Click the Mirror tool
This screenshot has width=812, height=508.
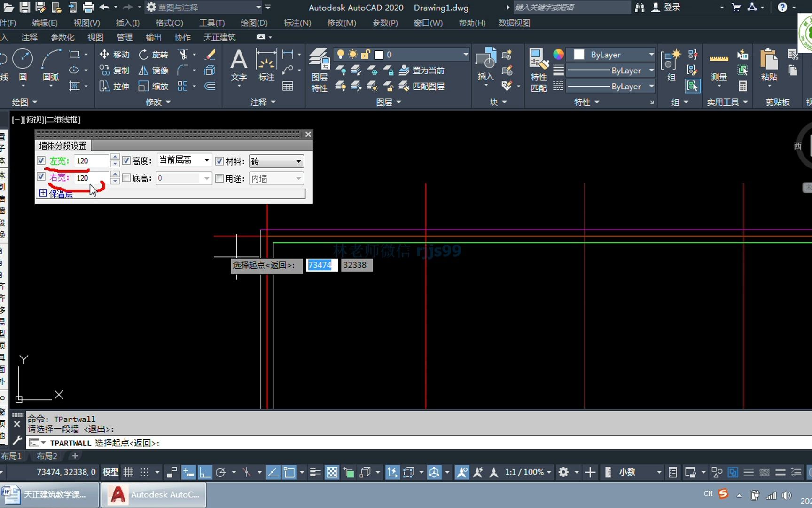153,71
